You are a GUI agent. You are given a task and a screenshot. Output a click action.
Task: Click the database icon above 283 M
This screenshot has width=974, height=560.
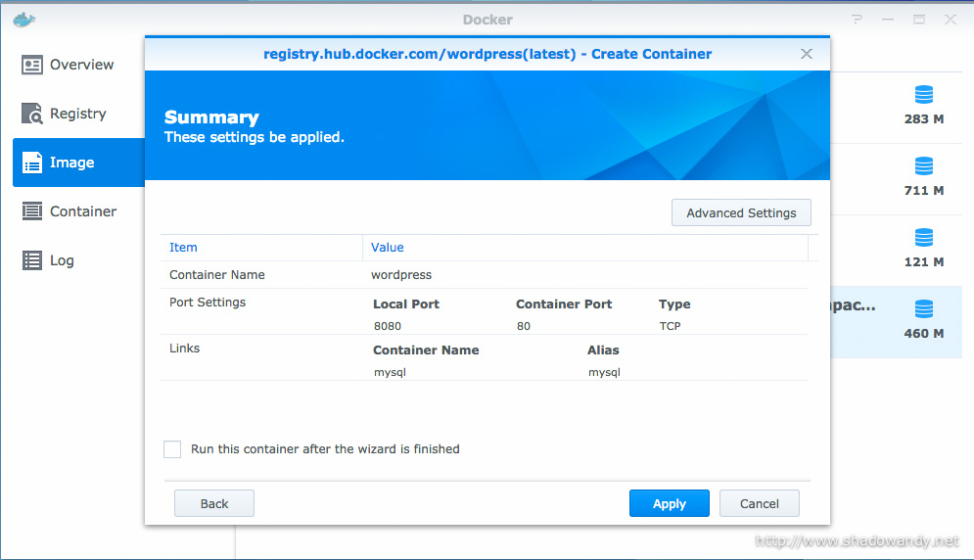(x=924, y=94)
